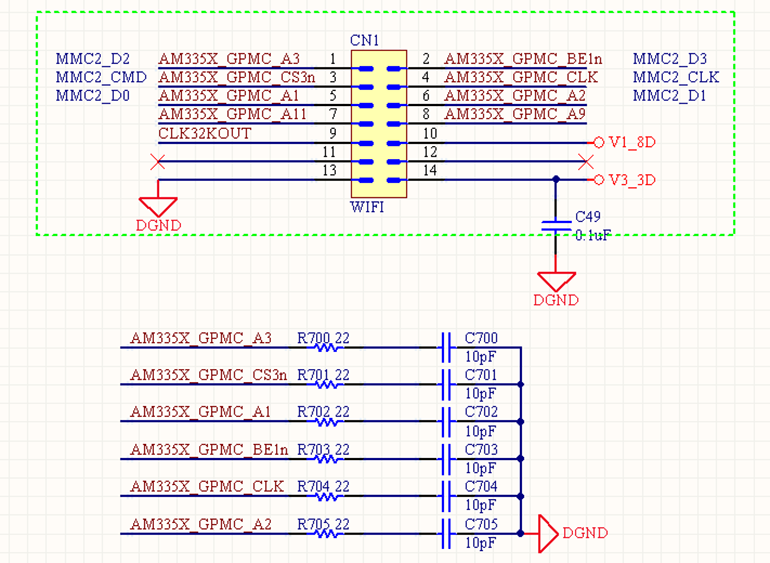This screenshot has width=770, height=563.
Task: Click the no-connect X marker on pin 11
Action: point(157,161)
